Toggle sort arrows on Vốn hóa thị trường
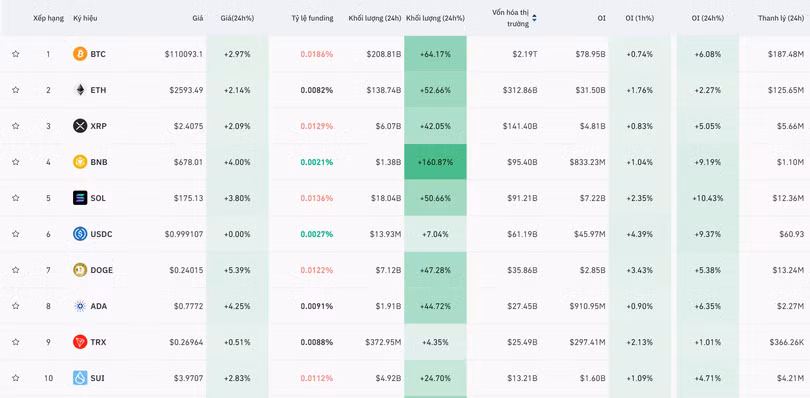 [534, 18]
